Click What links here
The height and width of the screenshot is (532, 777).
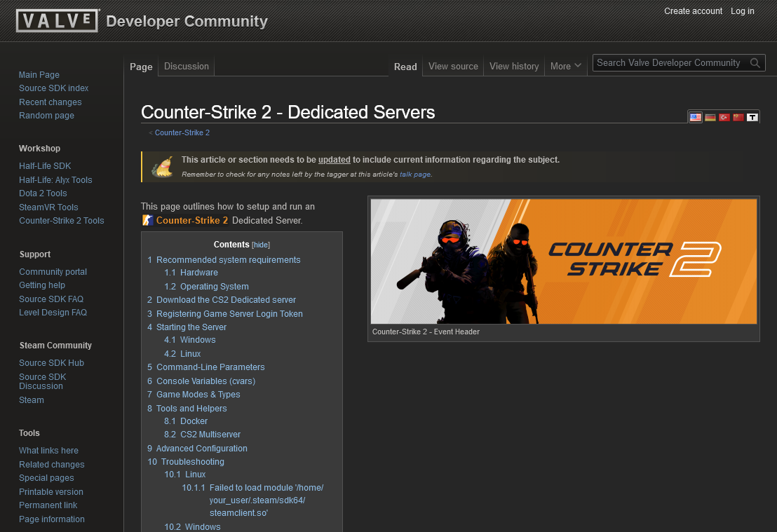coord(48,451)
